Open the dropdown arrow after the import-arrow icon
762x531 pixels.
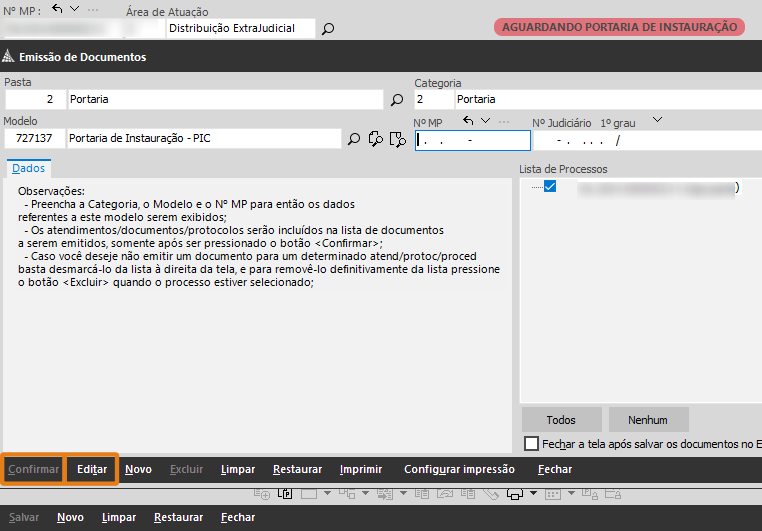click(x=403, y=493)
